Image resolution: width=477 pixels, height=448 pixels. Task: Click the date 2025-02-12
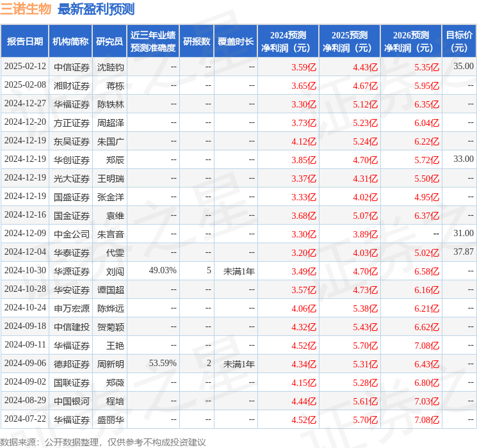[25, 67]
